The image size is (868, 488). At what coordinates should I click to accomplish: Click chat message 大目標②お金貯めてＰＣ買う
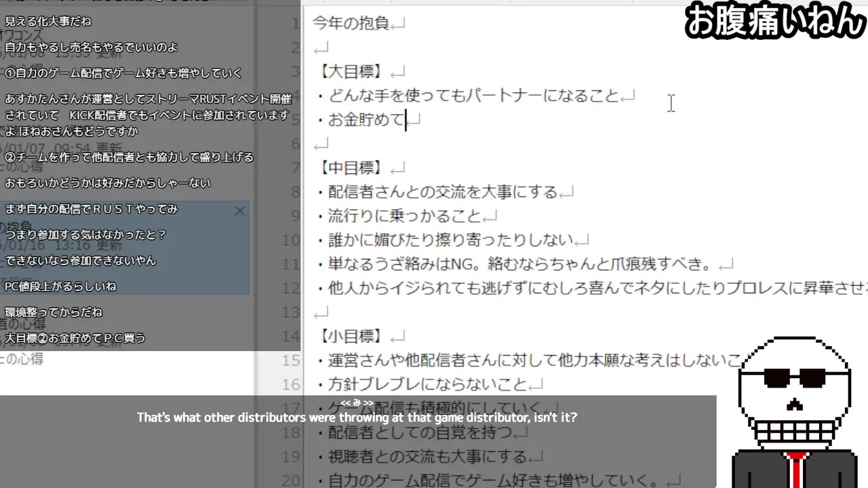(75, 338)
